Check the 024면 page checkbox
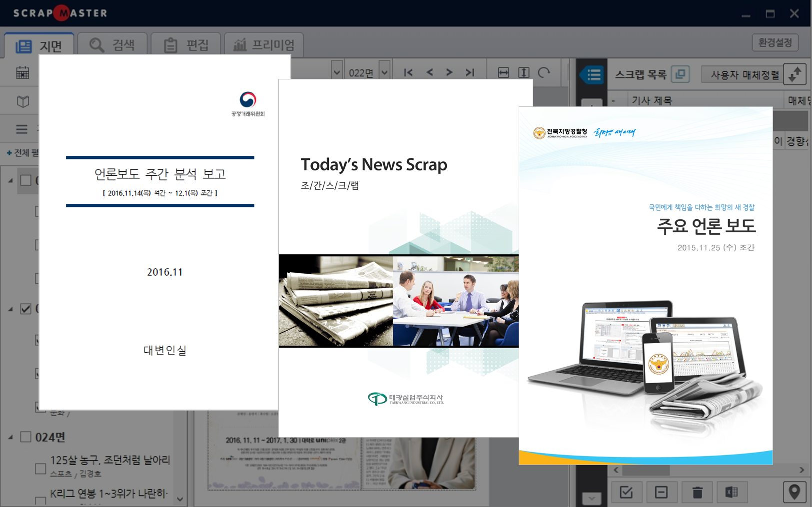Viewport: 812px width, 507px height. point(25,437)
